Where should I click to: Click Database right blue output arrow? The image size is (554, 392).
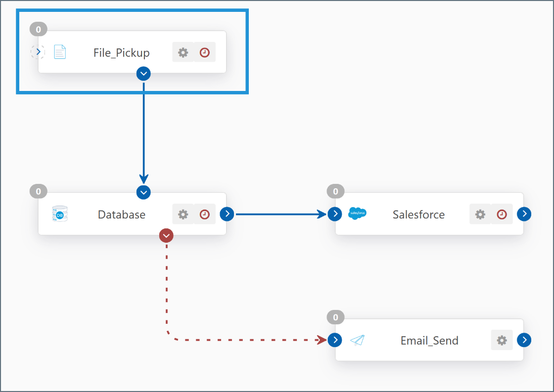point(227,214)
